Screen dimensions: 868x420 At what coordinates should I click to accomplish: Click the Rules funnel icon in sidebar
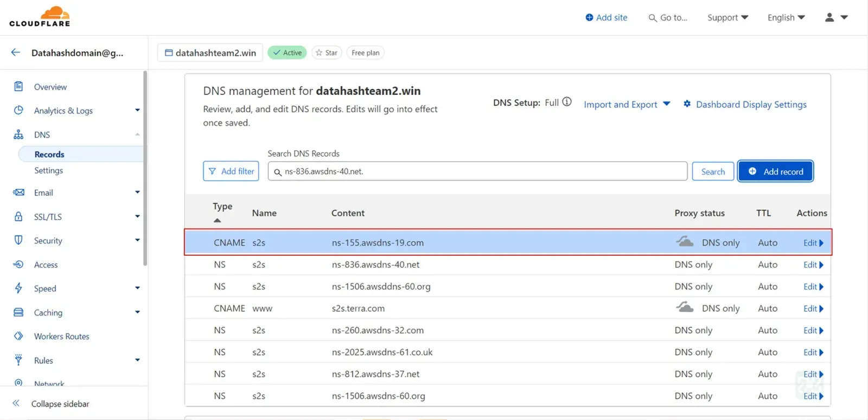pos(18,360)
